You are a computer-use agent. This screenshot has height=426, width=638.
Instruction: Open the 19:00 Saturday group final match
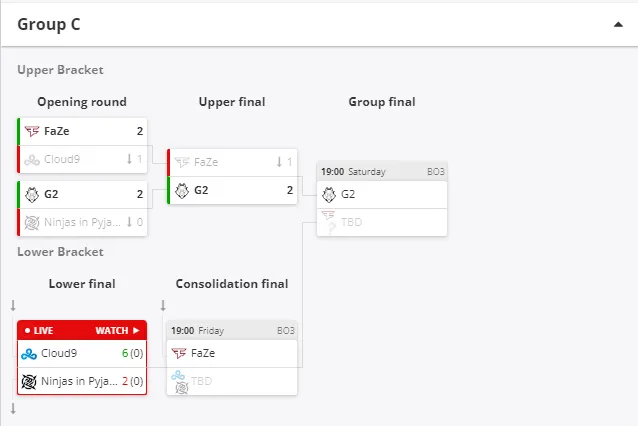pos(382,172)
